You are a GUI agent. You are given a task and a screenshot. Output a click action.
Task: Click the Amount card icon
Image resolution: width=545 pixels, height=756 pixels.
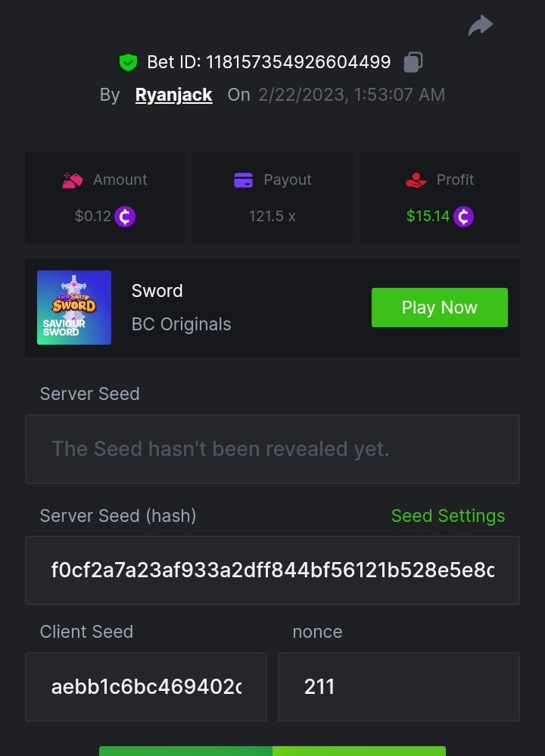73,180
